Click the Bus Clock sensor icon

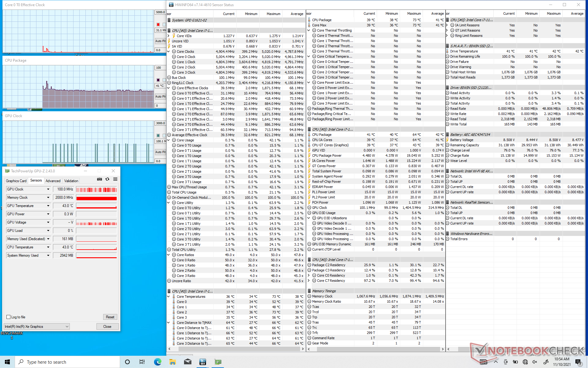click(169, 78)
